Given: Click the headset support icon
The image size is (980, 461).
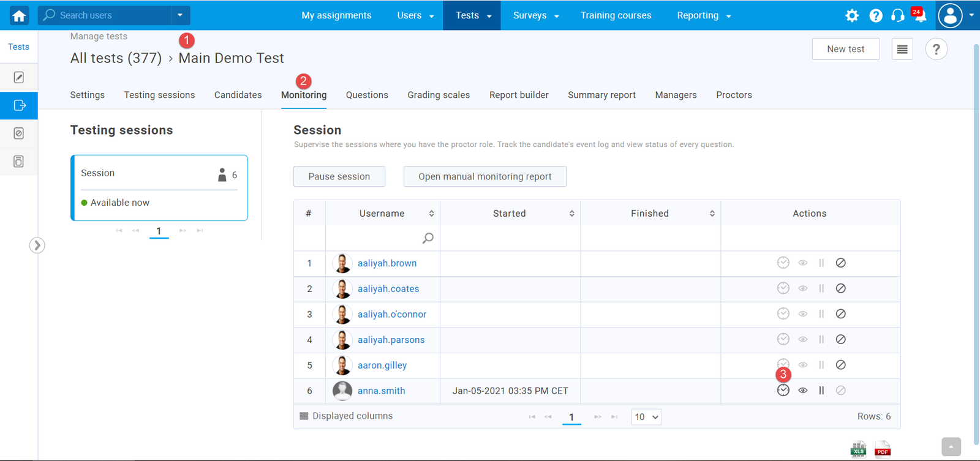Looking at the screenshot, I should 898,16.
